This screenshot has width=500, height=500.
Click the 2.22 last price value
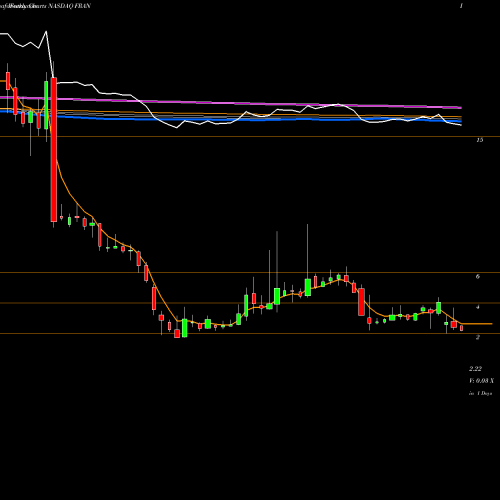475,369
